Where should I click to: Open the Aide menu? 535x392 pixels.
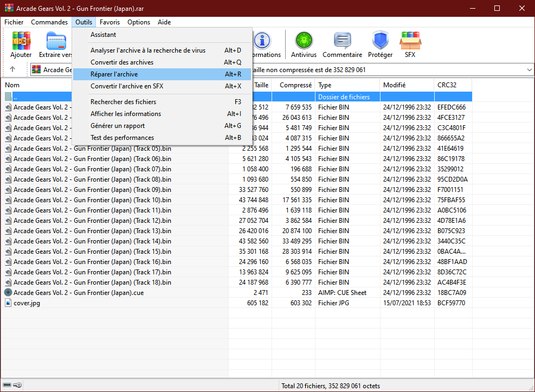click(164, 22)
